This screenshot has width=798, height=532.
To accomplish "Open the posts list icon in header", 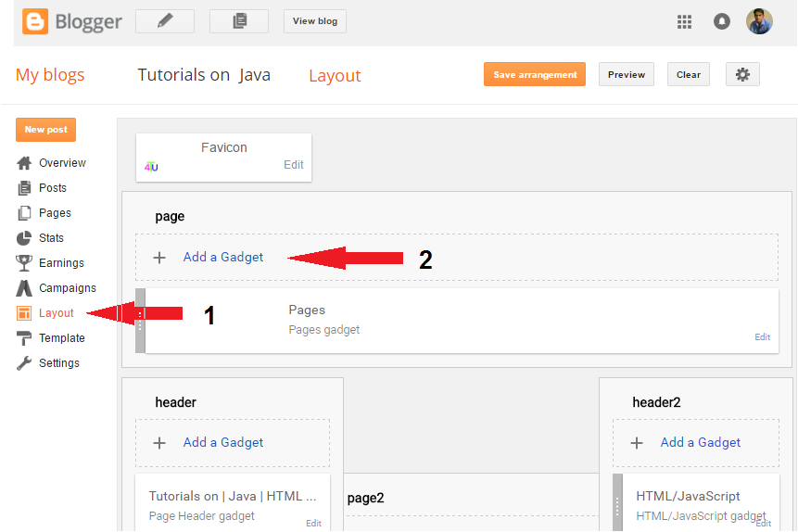I will click(x=239, y=21).
